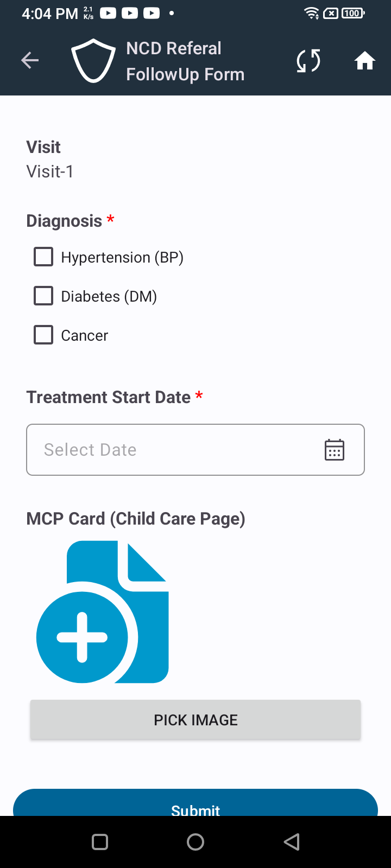Tap the add document image icon
This screenshot has width=391, height=868.
click(x=103, y=612)
